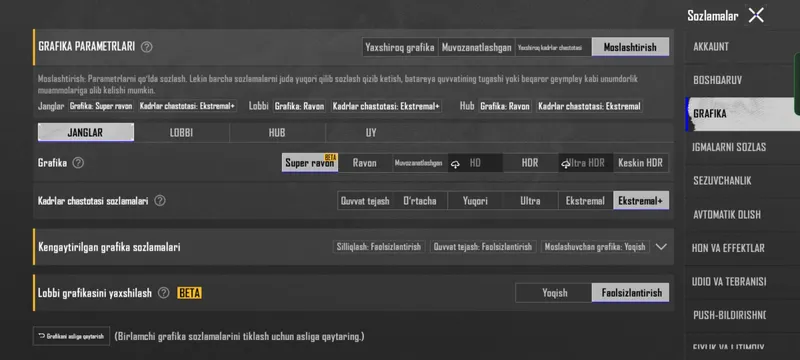Click Lobbi Kadrlar chastotasi: Ekstremal+ summary tag
The width and height of the screenshot is (800, 360).
(386, 106)
